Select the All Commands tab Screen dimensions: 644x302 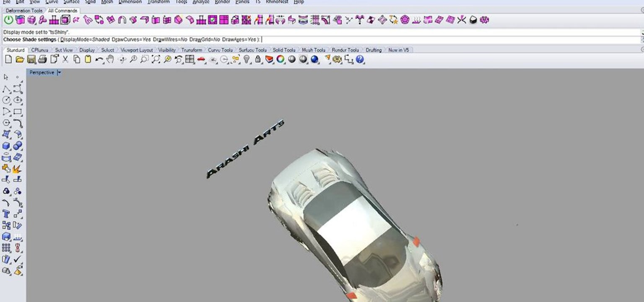pyautogui.click(x=62, y=10)
